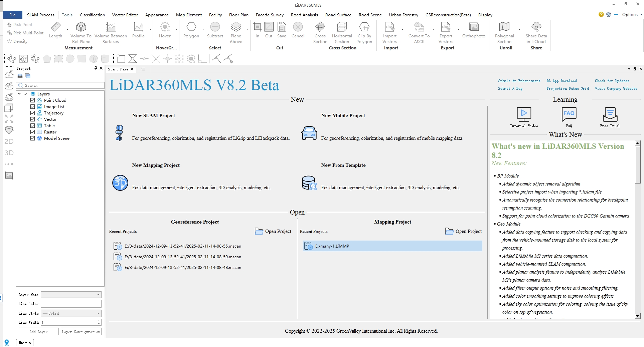Viewport: 644px width, 347px height.
Task: Open the File menu
Action: (x=13, y=15)
